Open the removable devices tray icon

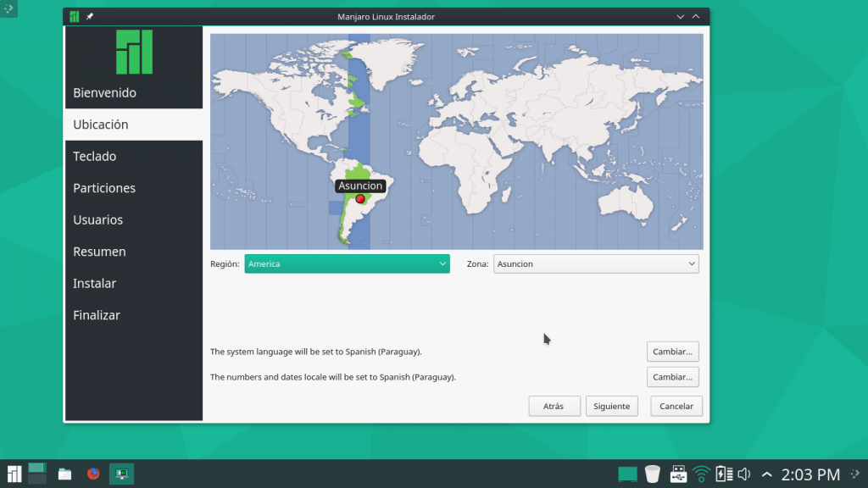pos(678,474)
